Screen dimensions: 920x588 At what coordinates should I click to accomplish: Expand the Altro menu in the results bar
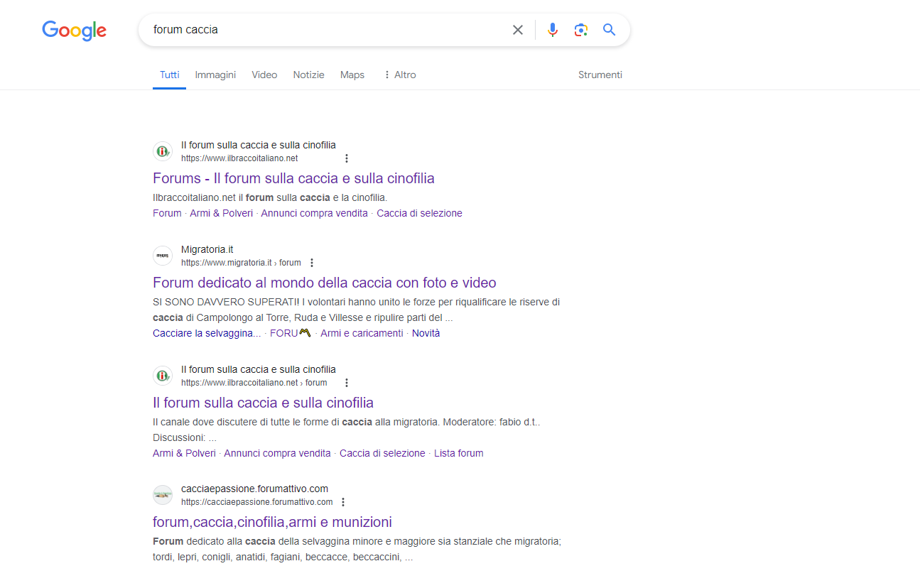point(399,75)
